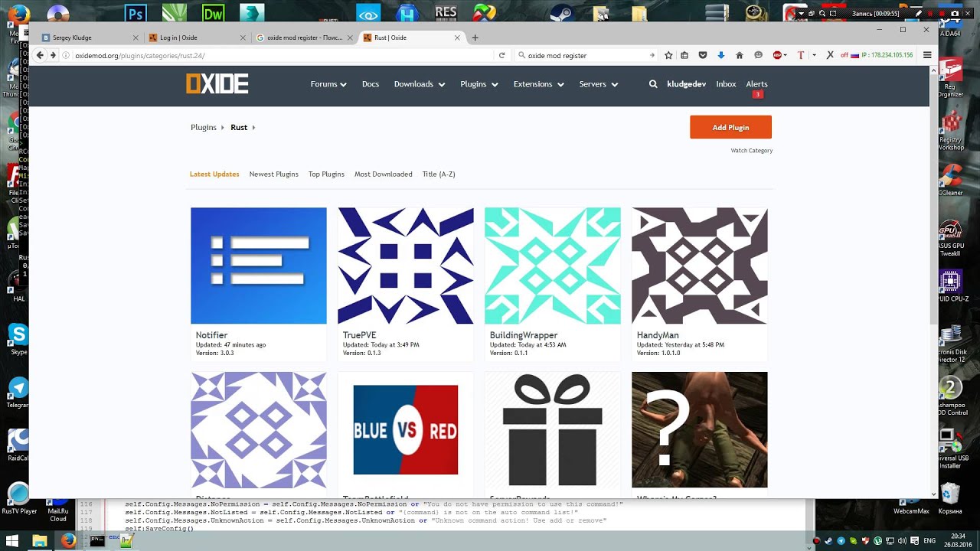Click the Add Plugin button
Screen dimensions: 980x551
[x=730, y=127]
